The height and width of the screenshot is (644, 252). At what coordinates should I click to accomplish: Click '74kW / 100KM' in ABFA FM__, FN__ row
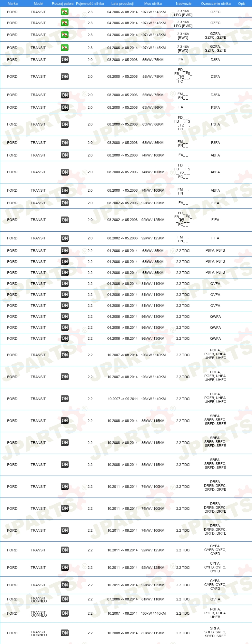click(153, 190)
